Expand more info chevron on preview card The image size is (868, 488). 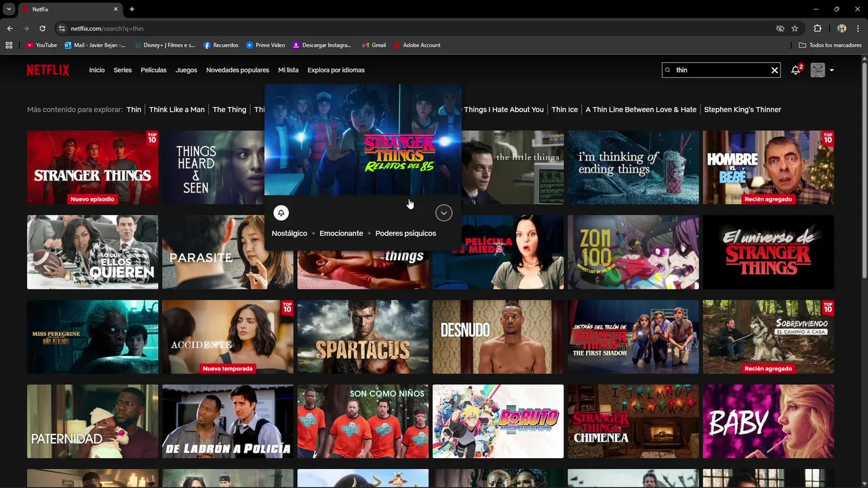tap(443, 213)
